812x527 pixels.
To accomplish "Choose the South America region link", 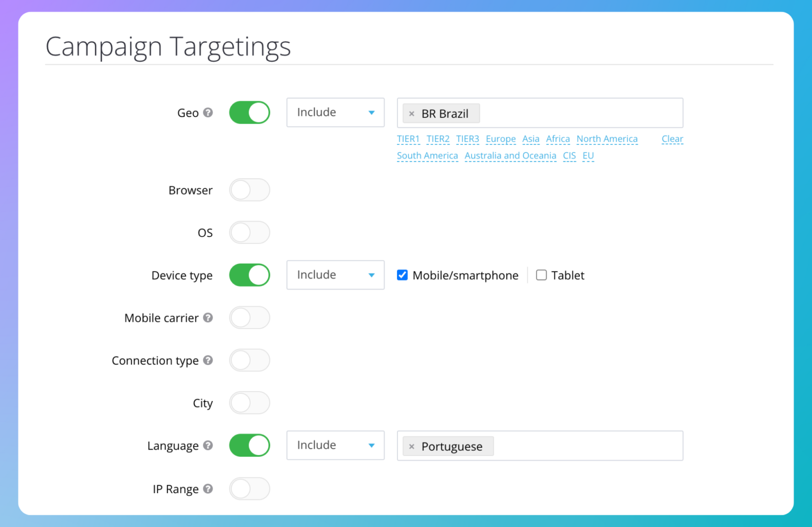I will coord(427,156).
